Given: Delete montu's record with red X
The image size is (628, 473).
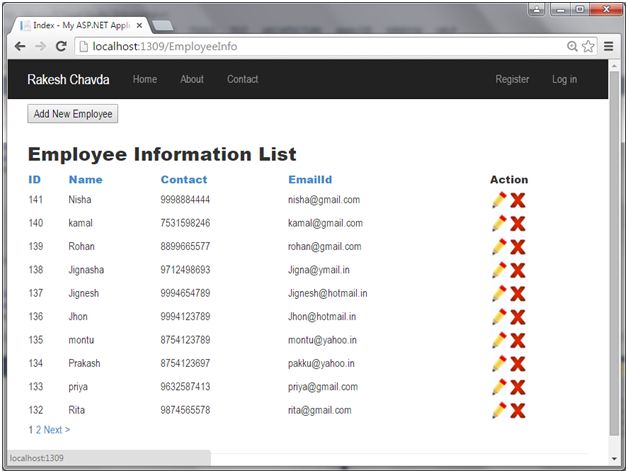Looking at the screenshot, I should point(518,340).
